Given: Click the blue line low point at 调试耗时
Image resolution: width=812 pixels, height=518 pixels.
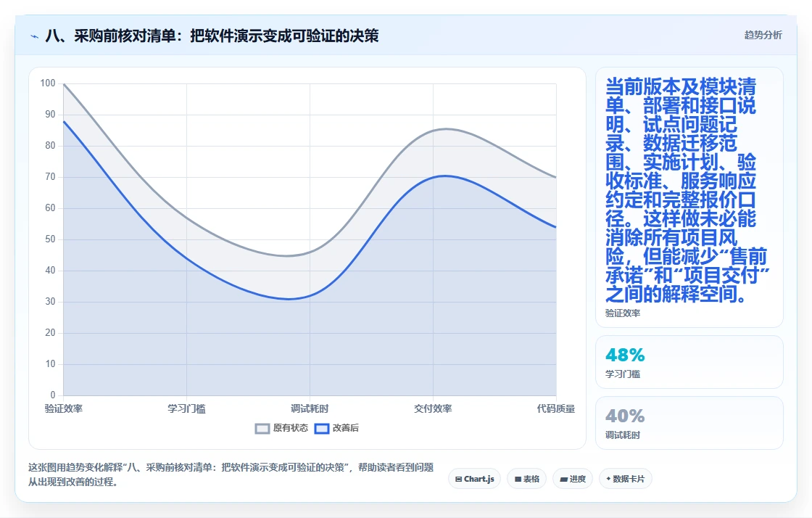Looking at the screenshot, I should pos(290,299).
